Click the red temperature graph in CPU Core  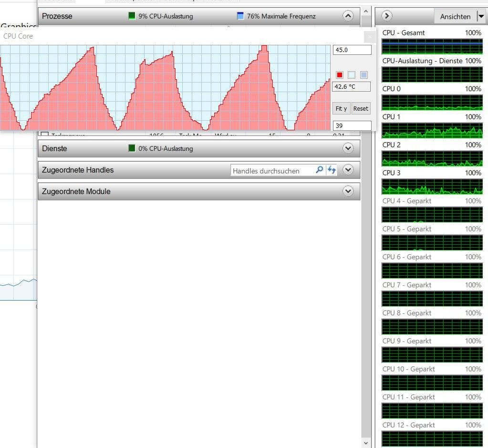pos(165,88)
